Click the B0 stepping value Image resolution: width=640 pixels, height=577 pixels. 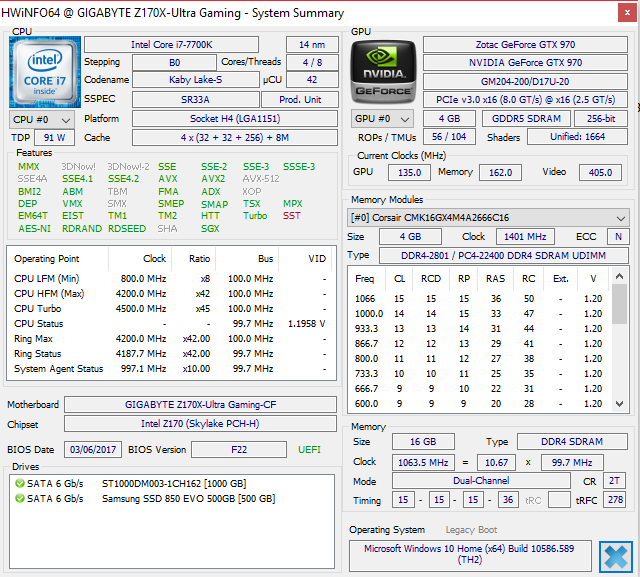(174, 62)
